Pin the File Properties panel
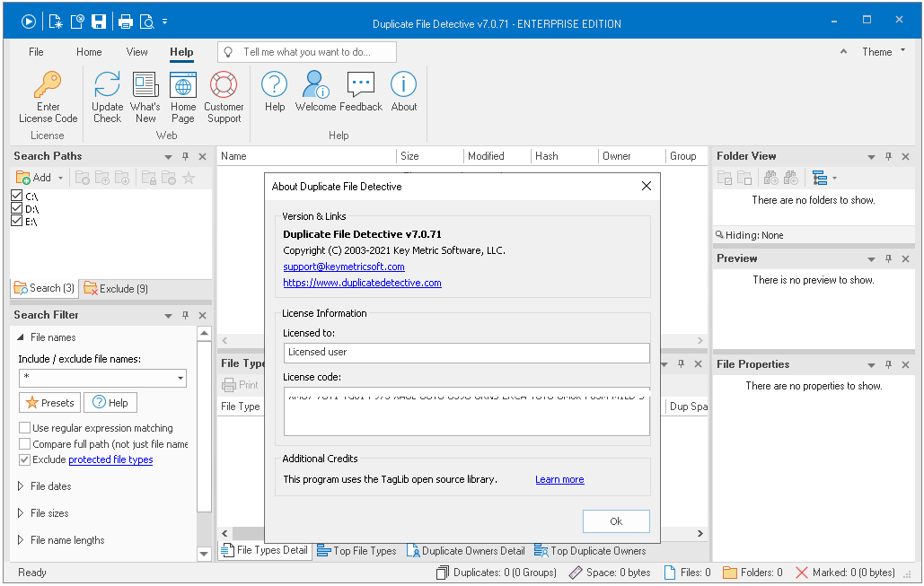Image resolution: width=924 pixels, height=586 pixels. coord(889,365)
